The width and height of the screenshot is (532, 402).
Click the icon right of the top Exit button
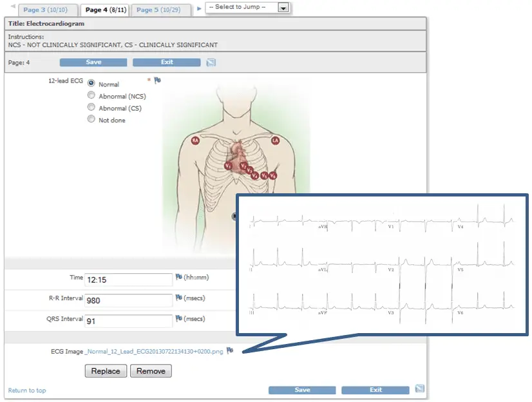[x=211, y=62]
